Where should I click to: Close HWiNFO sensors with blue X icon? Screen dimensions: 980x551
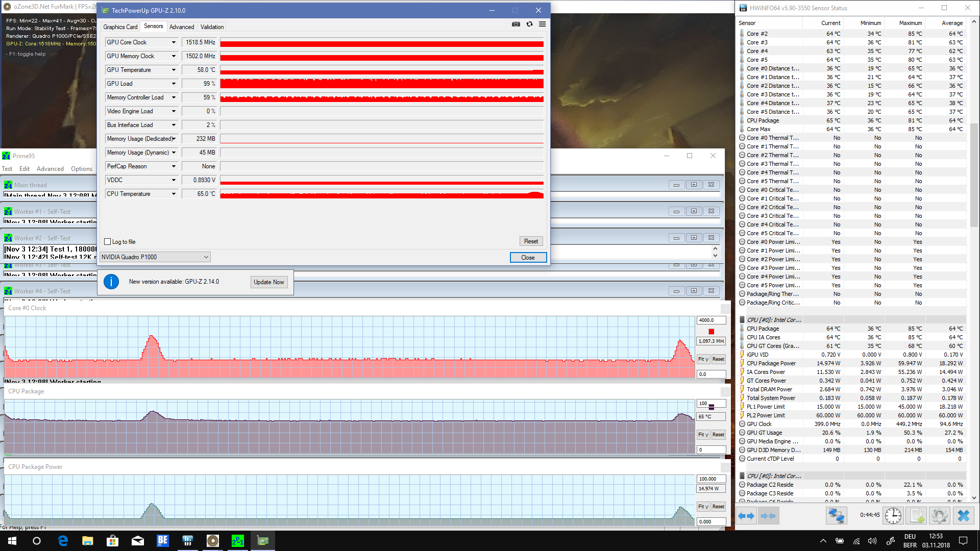pyautogui.click(x=963, y=516)
